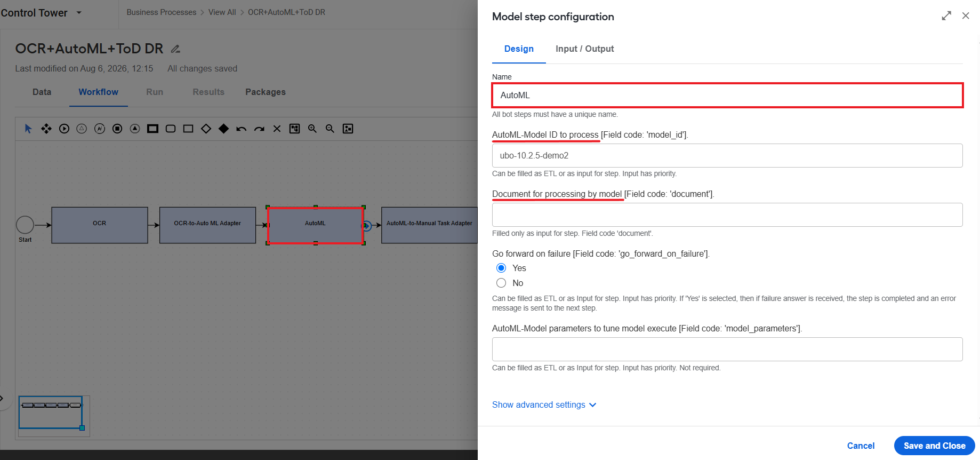Expand the configuration panel to full size
The height and width of the screenshot is (460, 980).
click(946, 16)
